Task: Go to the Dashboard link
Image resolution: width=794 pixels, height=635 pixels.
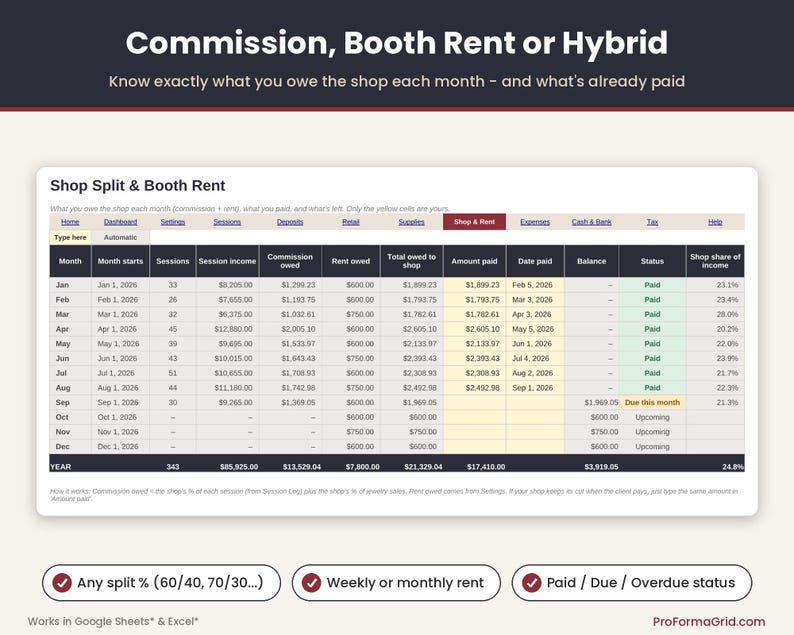Action: click(x=121, y=222)
